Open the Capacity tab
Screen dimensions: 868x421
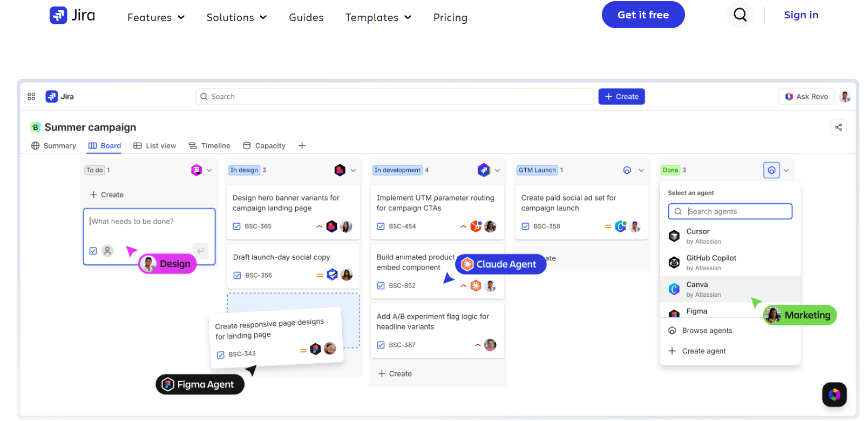tap(264, 146)
